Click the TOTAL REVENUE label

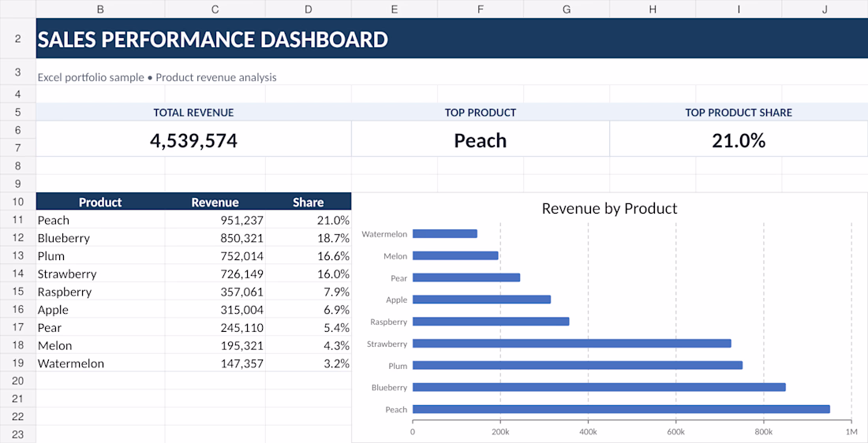(194, 112)
